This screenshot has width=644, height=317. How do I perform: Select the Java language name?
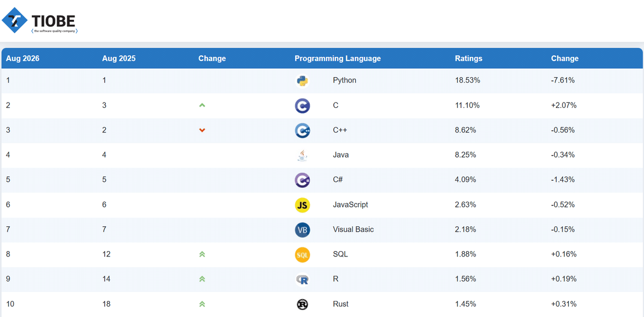[x=341, y=155]
